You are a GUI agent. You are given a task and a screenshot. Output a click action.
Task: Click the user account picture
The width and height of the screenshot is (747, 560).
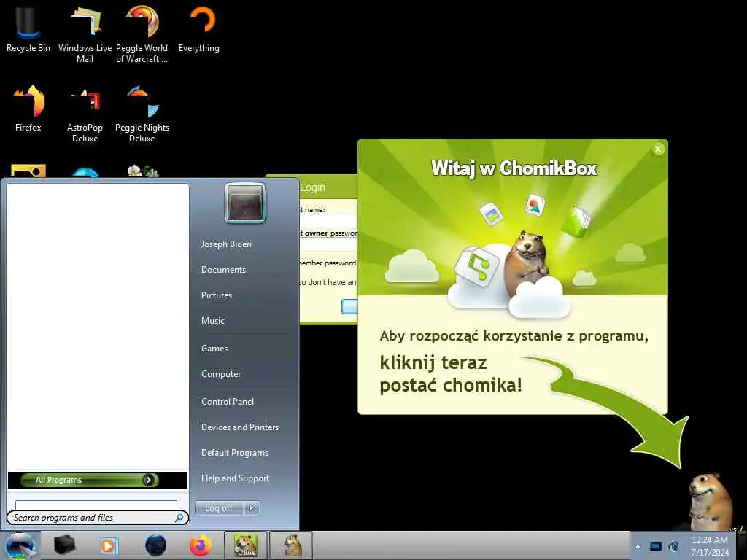point(245,203)
